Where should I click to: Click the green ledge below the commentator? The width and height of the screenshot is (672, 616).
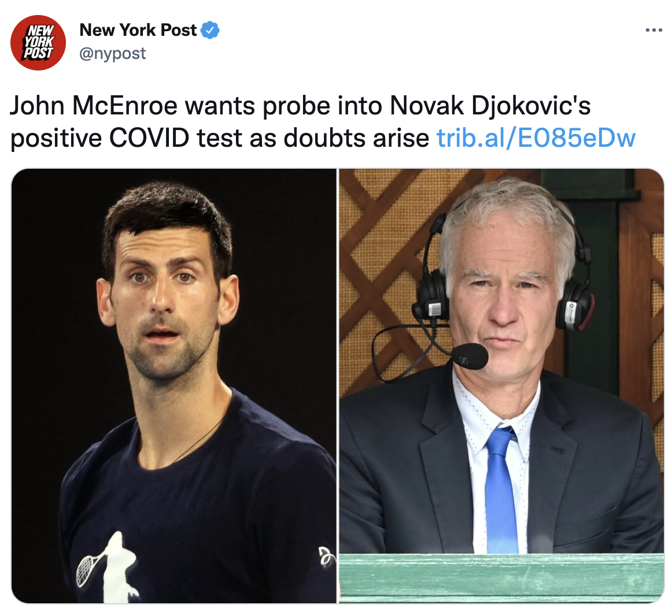point(502,578)
